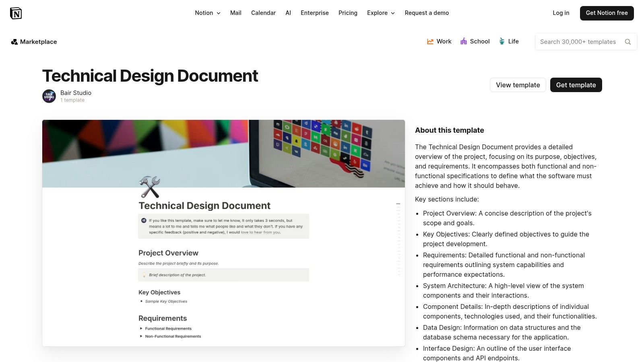Click the Life plant icon
This screenshot has width=644, height=362.
pyautogui.click(x=502, y=41)
